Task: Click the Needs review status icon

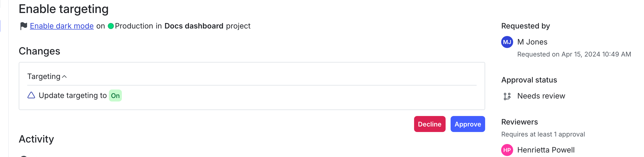Action: pos(507,96)
